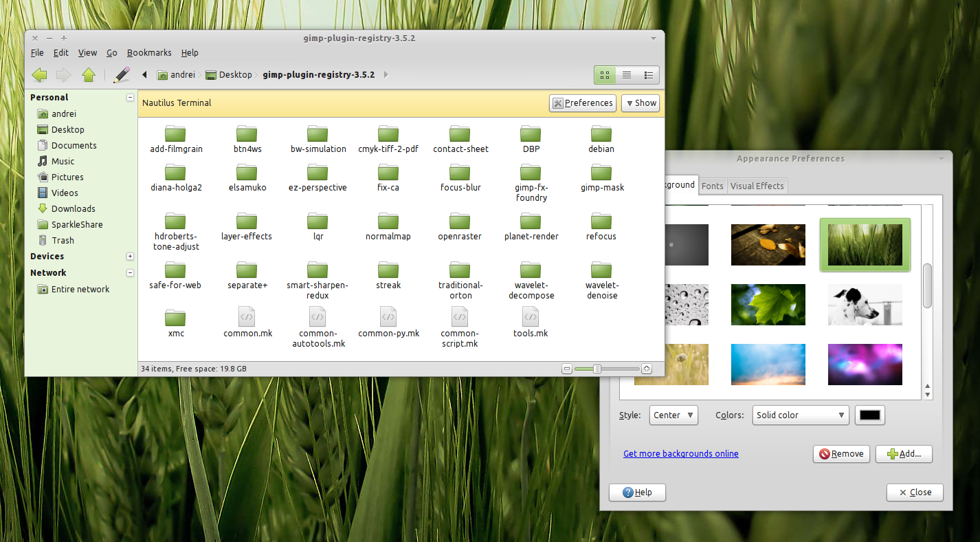Select the debian folder
The width and height of the screenshot is (980, 542).
(x=601, y=140)
